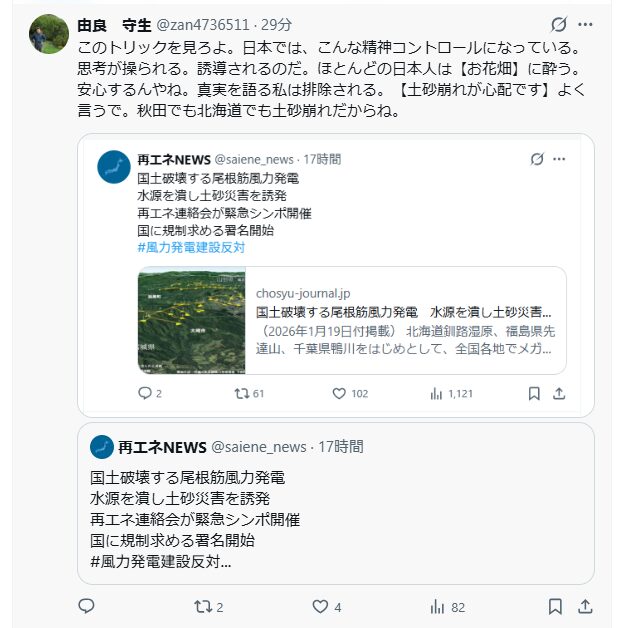Bookmark the main post
This screenshot has height=628, width=640.
coord(556,606)
